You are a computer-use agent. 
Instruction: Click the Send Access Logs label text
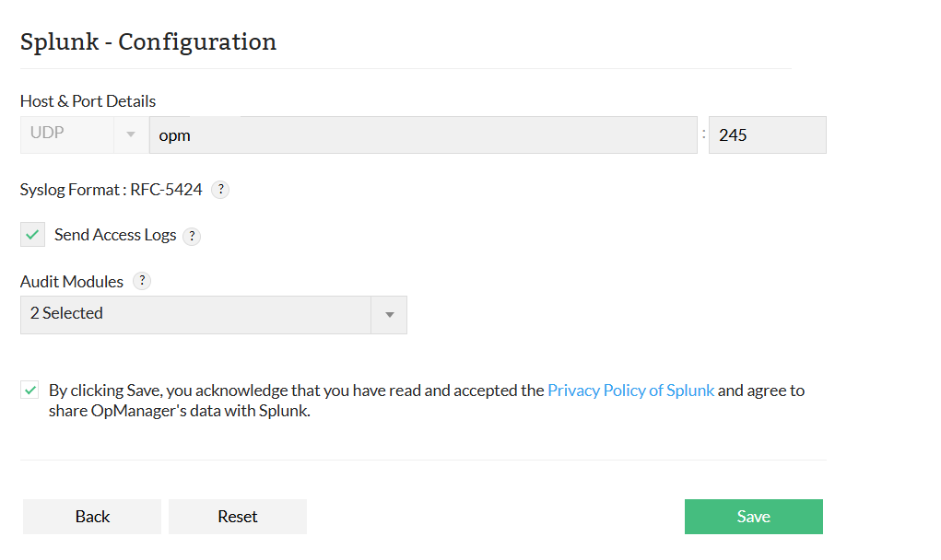point(115,235)
